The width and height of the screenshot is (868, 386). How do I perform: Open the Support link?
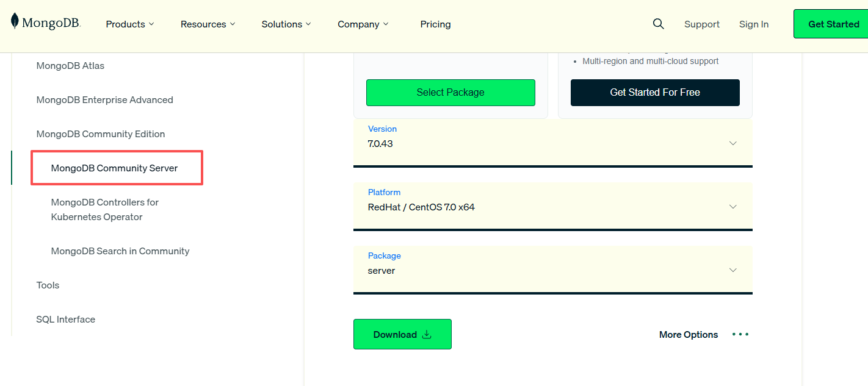pyautogui.click(x=702, y=24)
